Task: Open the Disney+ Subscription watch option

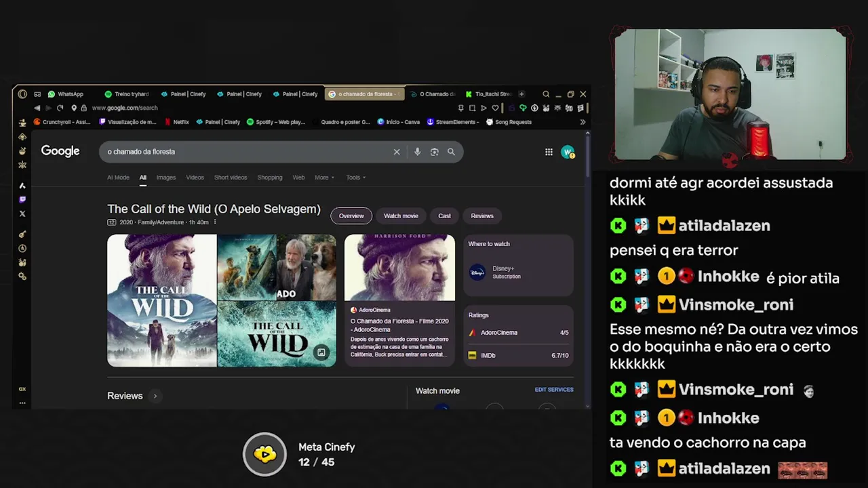Action: point(518,272)
